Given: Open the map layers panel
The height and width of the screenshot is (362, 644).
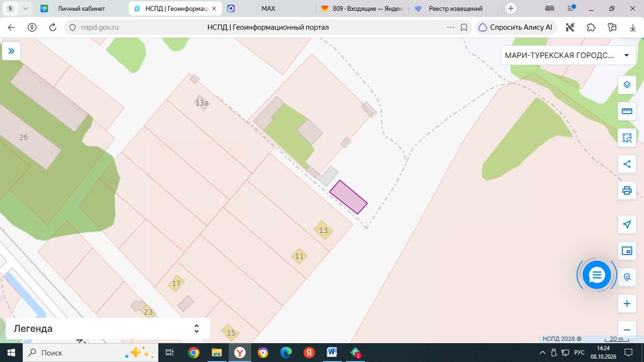Looking at the screenshot, I should click(626, 85).
